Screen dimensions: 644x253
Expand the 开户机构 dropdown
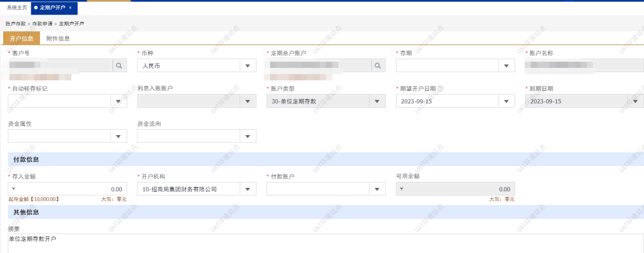pos(247,189)
